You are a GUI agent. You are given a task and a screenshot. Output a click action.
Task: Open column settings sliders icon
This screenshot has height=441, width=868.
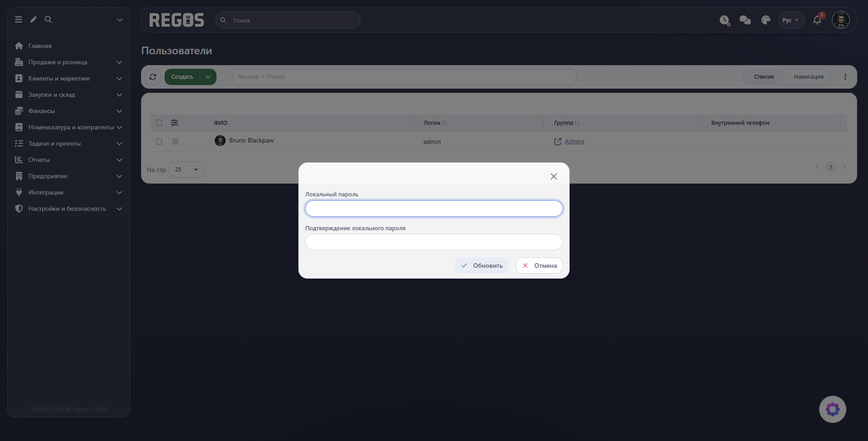[x=175, y=123]
